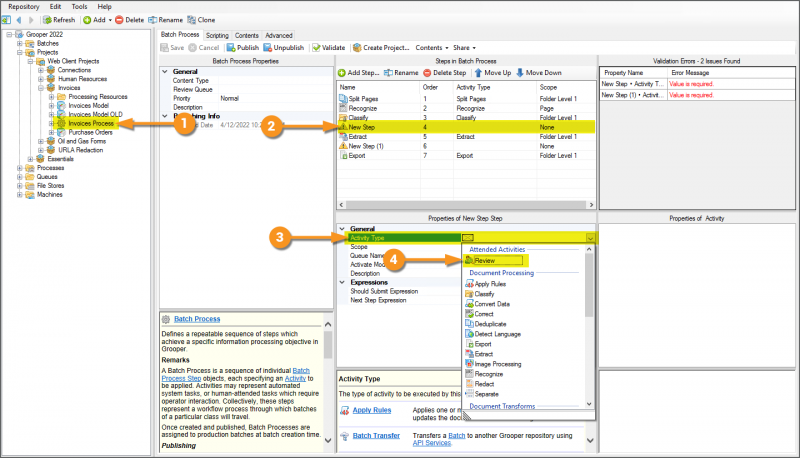Collapse the Projects tree node
The width and height of the screenshot is (800, 458).
(x=20, y=53)
